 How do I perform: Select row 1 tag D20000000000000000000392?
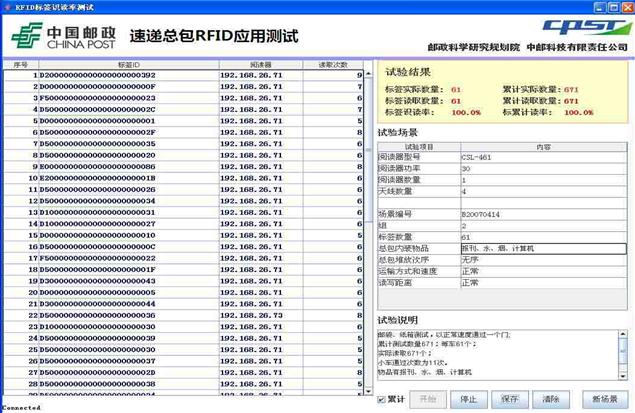(x=129, y=75)
